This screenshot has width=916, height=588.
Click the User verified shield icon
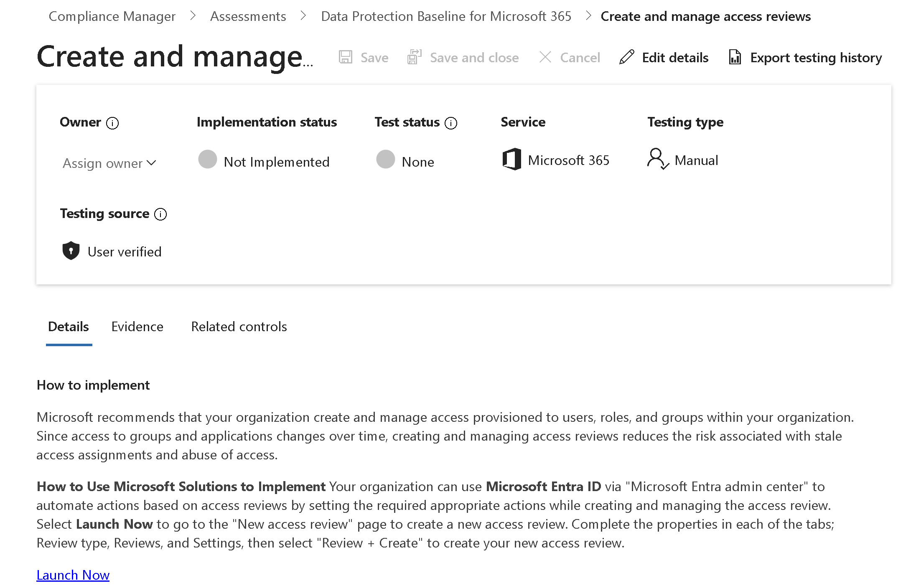(x=71, y=251)
